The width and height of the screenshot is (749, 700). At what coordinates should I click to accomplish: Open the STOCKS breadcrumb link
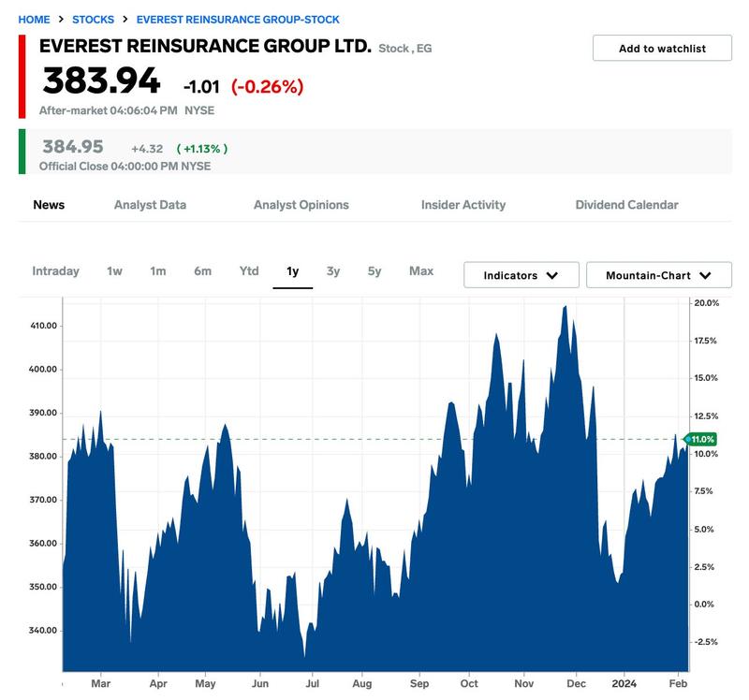[93, 20]
